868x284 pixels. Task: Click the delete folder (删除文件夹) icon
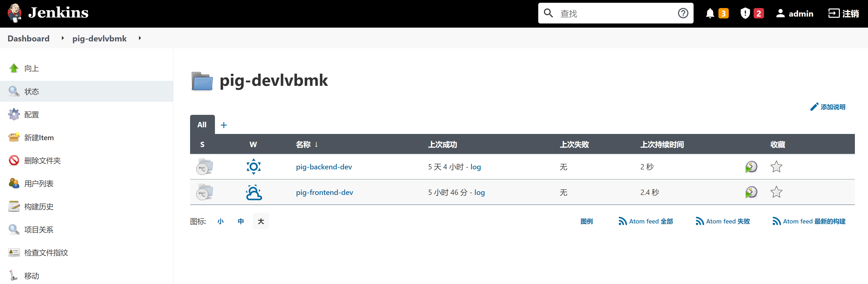tap(14, 160)
